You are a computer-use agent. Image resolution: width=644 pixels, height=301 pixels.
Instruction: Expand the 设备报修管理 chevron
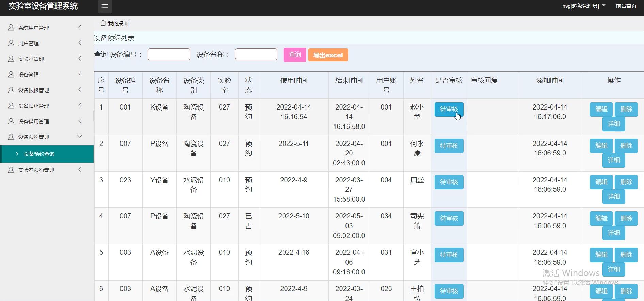(80, 89)
